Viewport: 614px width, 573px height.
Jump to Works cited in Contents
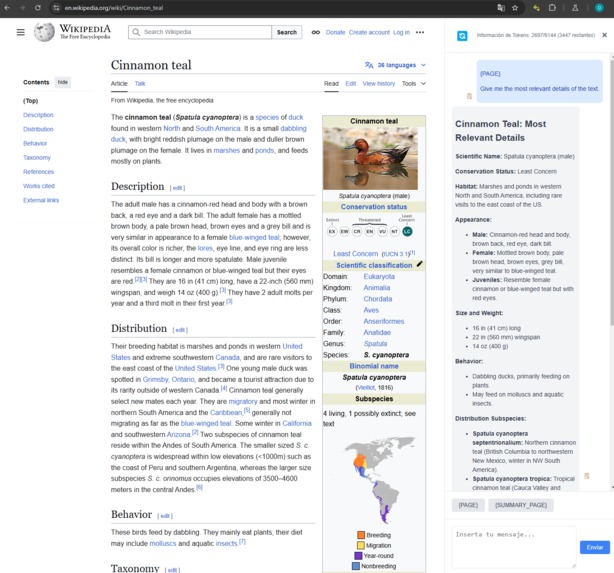39,186
